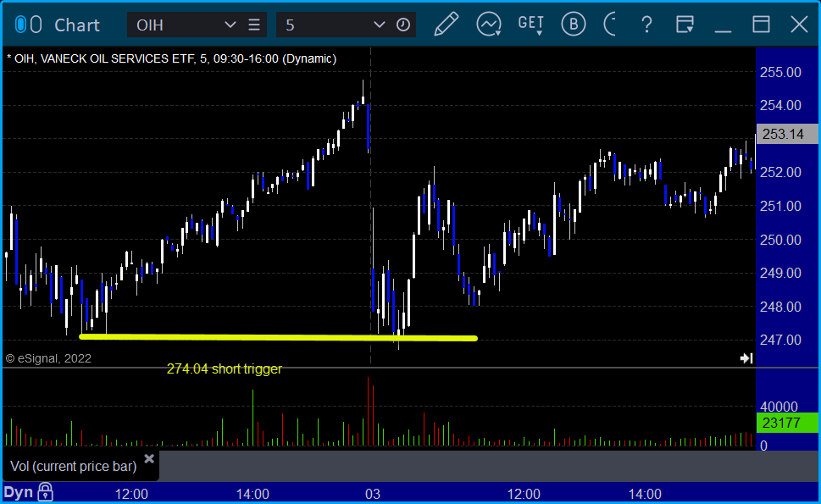Maximize the chart window
This screenshot has width=821, height=504.
click(761, 25)
